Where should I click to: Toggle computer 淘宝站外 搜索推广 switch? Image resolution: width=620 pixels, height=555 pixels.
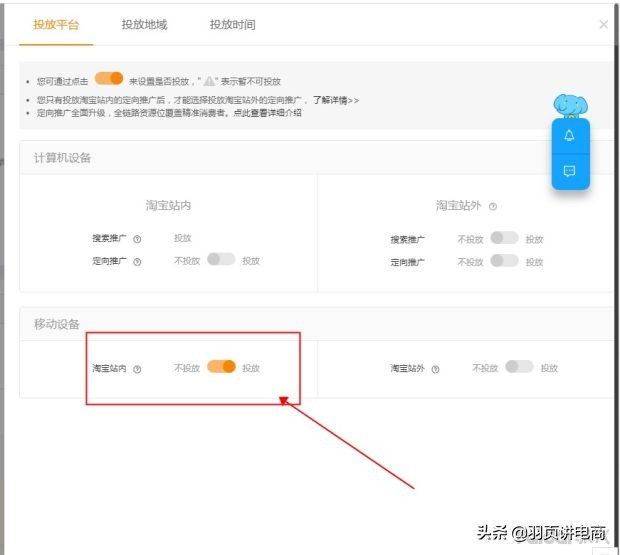[x=504, y=238]
